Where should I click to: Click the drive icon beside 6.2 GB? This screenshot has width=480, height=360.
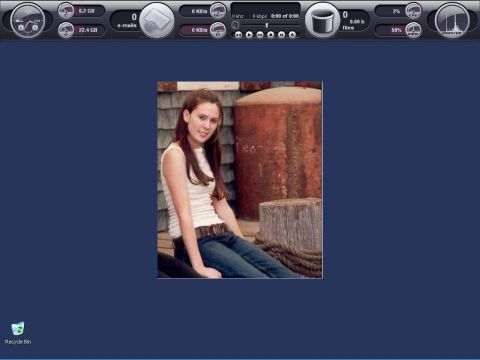click(x=66, y=11)
